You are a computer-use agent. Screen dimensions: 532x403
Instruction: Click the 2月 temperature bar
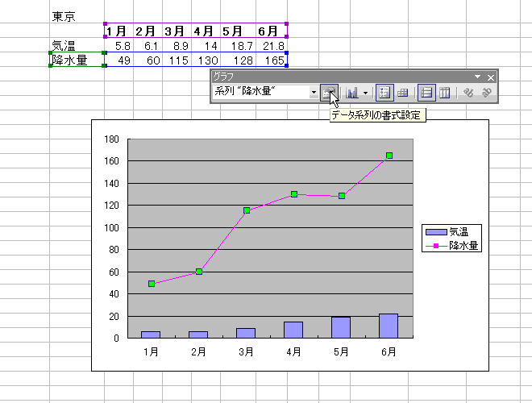198,334
